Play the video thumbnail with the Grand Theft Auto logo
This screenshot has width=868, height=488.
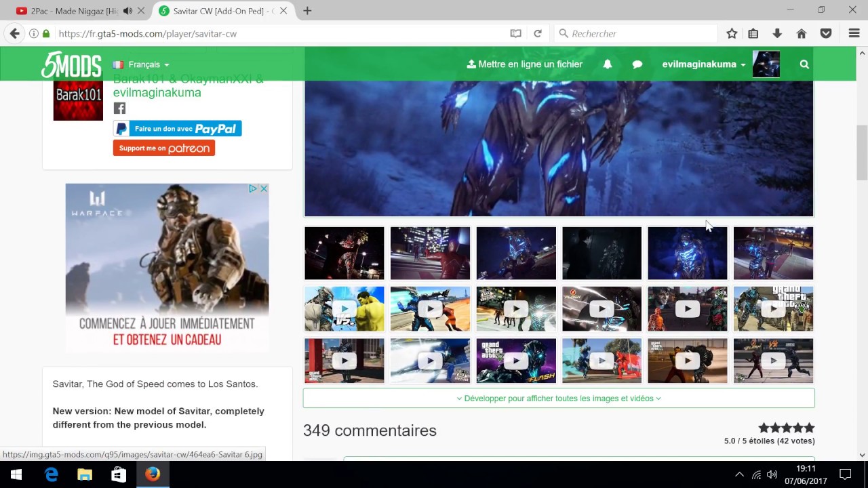[x=773, y=308]
